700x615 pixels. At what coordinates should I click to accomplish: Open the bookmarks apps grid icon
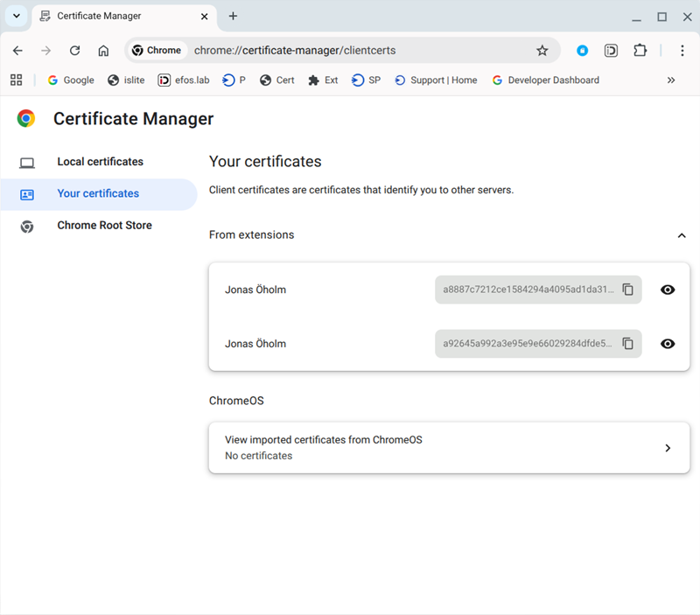click(16, 80)
